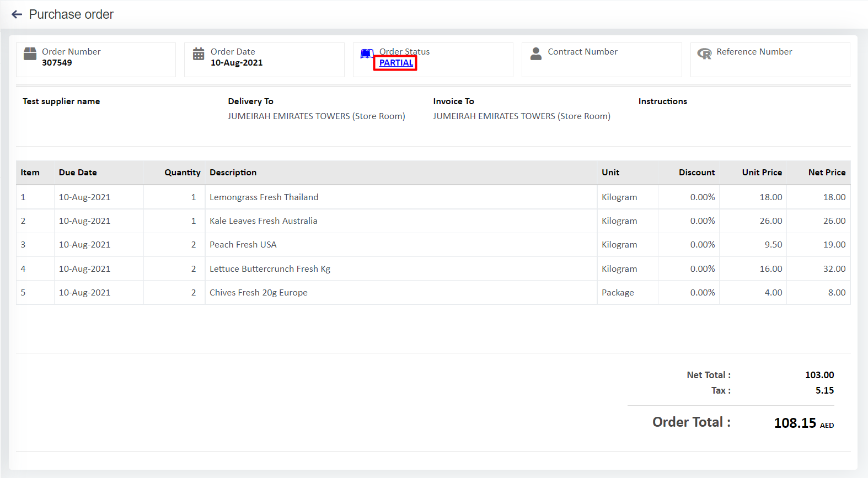
Task: Click unit price 18.00 for Lemongrass
Action: [x=771, y=197]
